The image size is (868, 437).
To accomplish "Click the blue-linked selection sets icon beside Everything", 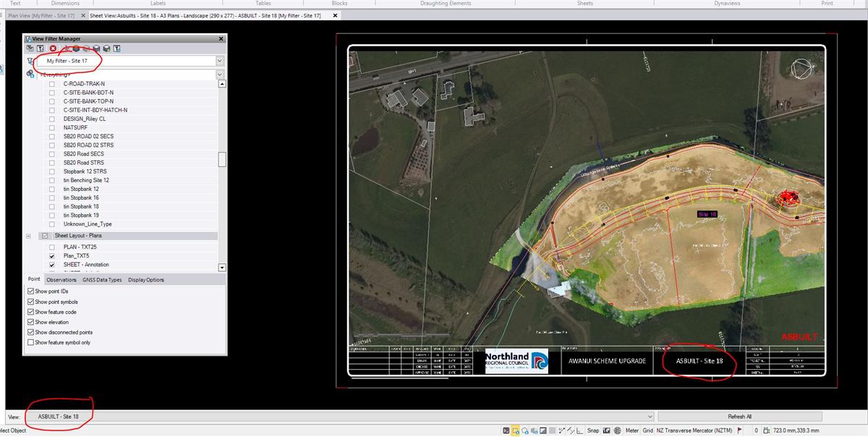I will click(x=30, y=74).
